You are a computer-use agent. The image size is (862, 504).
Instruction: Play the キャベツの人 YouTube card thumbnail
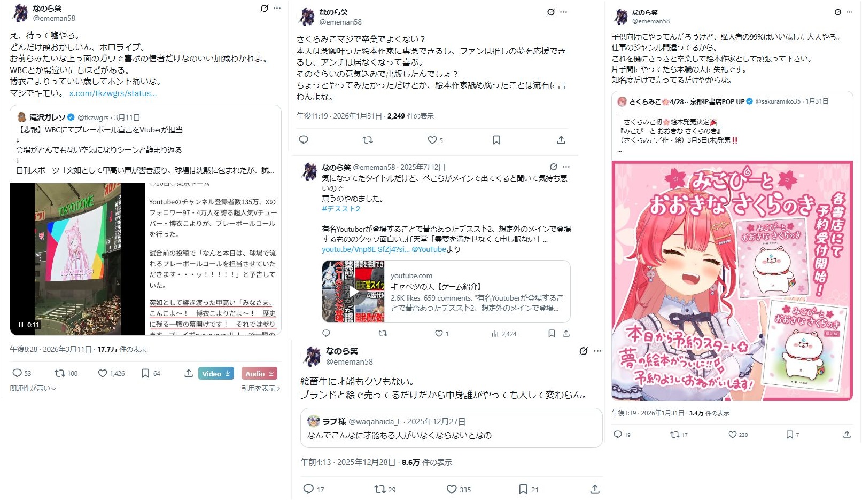pos(353,292)
